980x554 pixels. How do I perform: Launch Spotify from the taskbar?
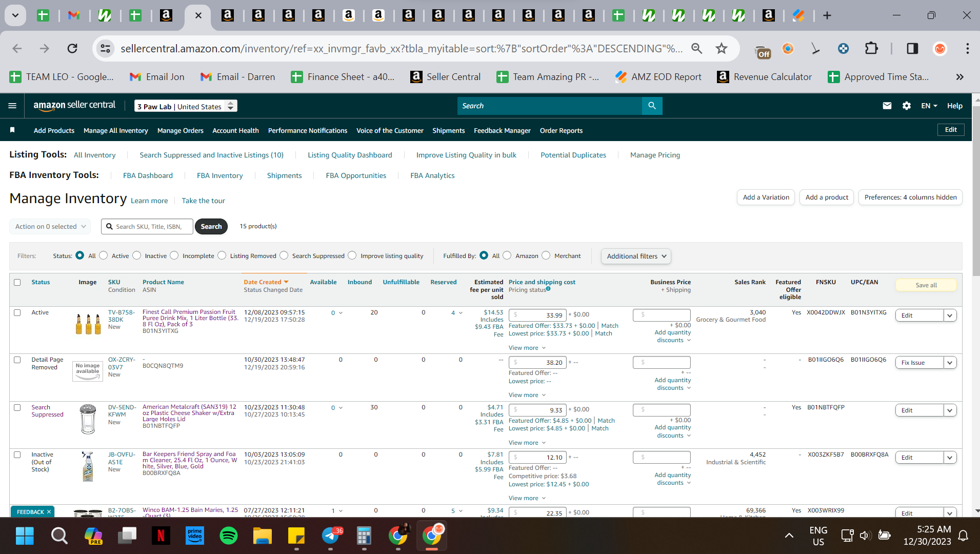coord(229,536)
